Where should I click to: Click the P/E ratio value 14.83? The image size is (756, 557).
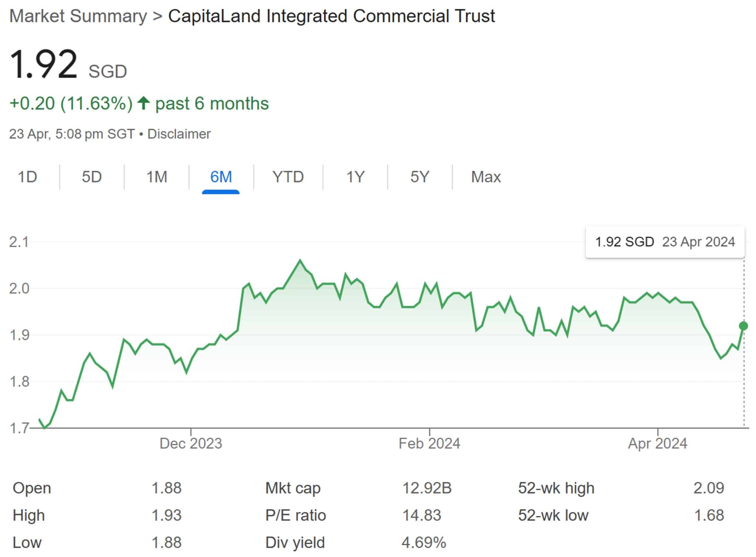[x=422, y=515]
